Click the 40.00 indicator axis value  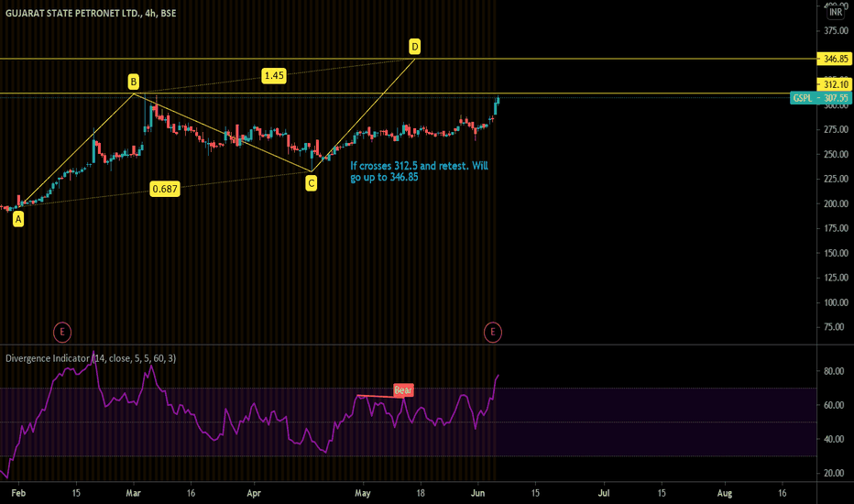tap(834, 439)
